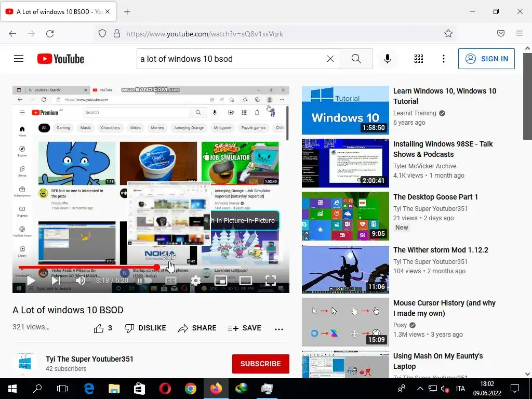
Task: Clear the search box text
Action: 330,59
